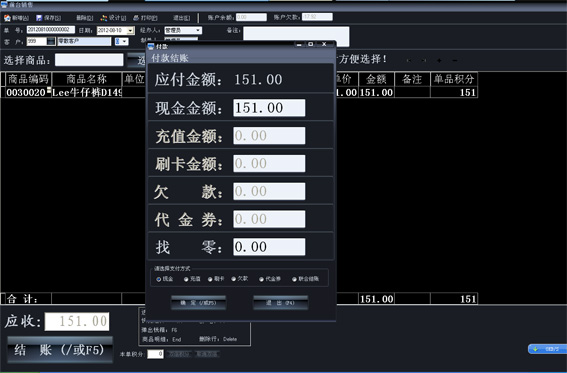Screen dimensions: 567x373
Task: Click the 删除 (Delete) toolbar item
Action: tap(84, 18)
